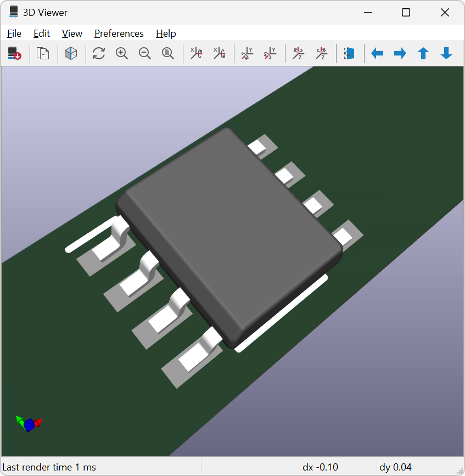Rotate the board counterclockwise around X axis
The image size is (465, 476).
click(x=220, y=53)
